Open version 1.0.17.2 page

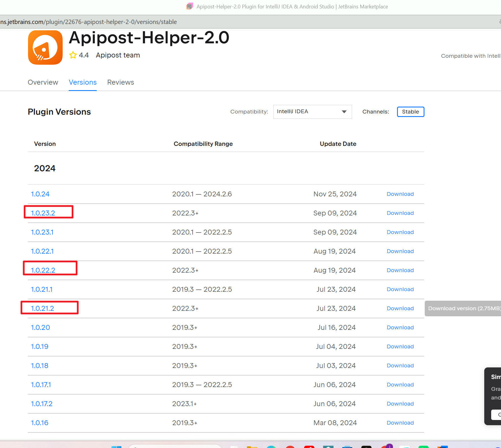click(42, 404)
